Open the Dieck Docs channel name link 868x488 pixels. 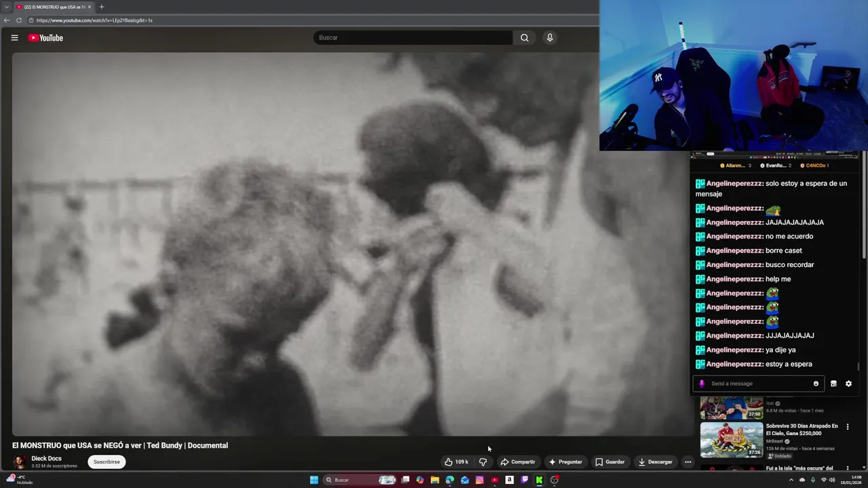tap(46, 459)
